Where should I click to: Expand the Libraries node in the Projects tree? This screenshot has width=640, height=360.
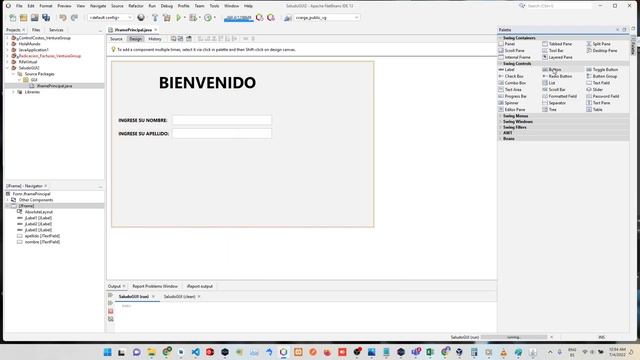click(13, 92)
